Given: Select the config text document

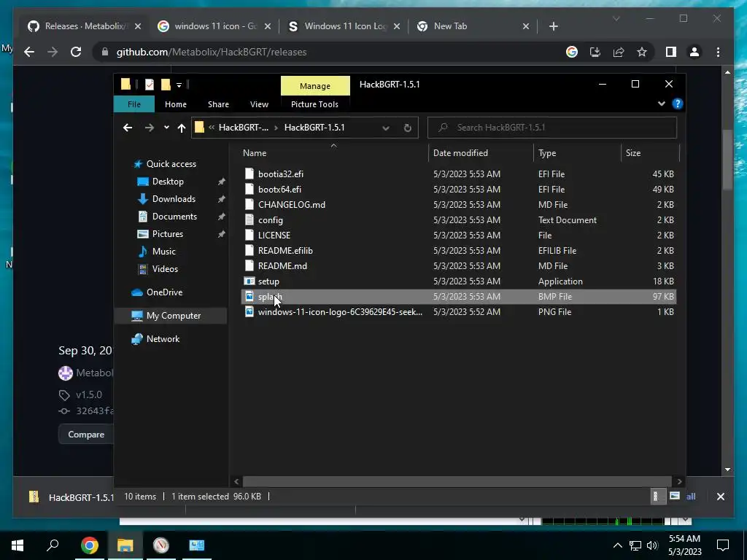Looking at the screenshot, I should click(270, 220).
